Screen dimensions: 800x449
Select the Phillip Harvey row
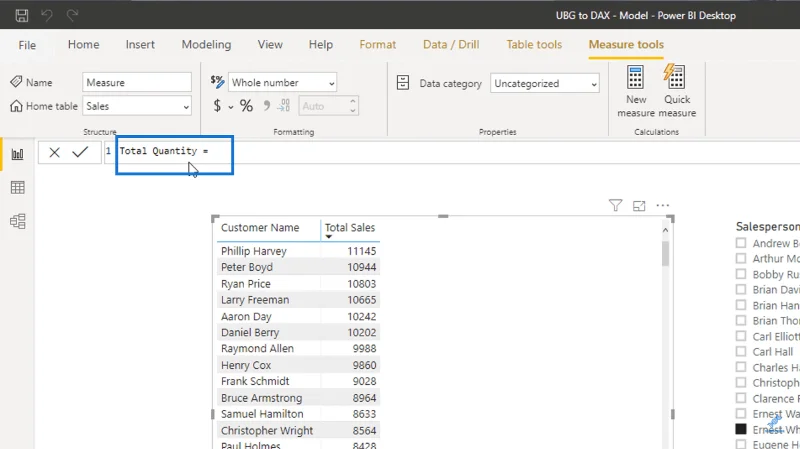pyautogui.click(x=298, y=251)
